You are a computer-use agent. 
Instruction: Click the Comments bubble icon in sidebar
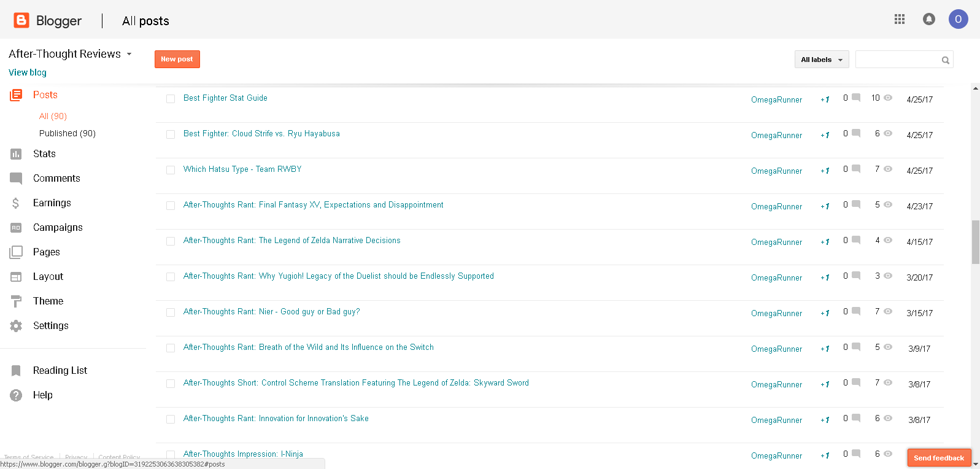16,179
